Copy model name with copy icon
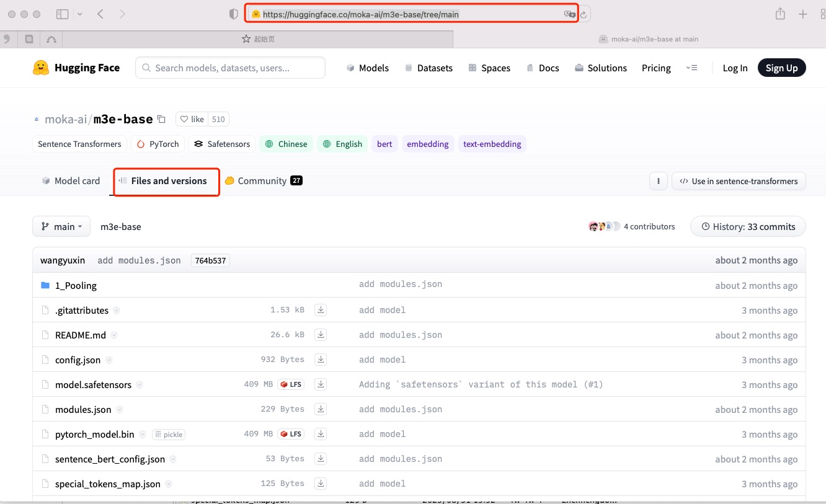Viewport: 826px width, 504px height. tap(161, 119)
